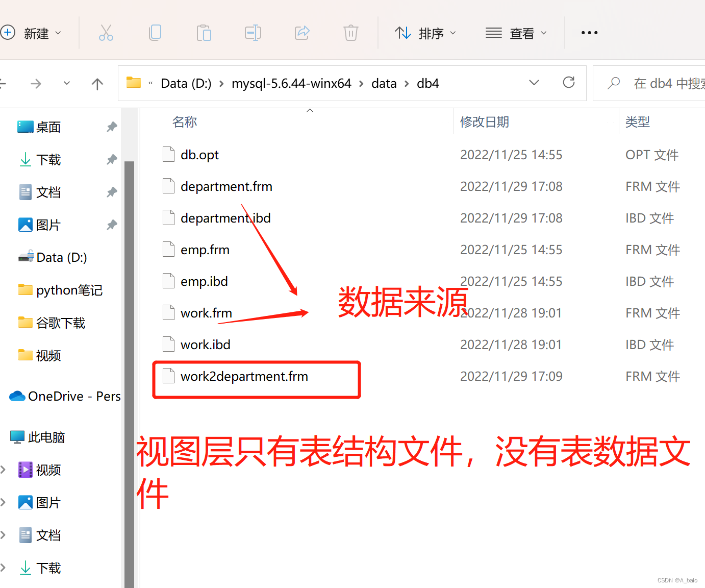This screenshot has width=705, height=588.
Task: Open the View dropdown menu
Action: 516,33
